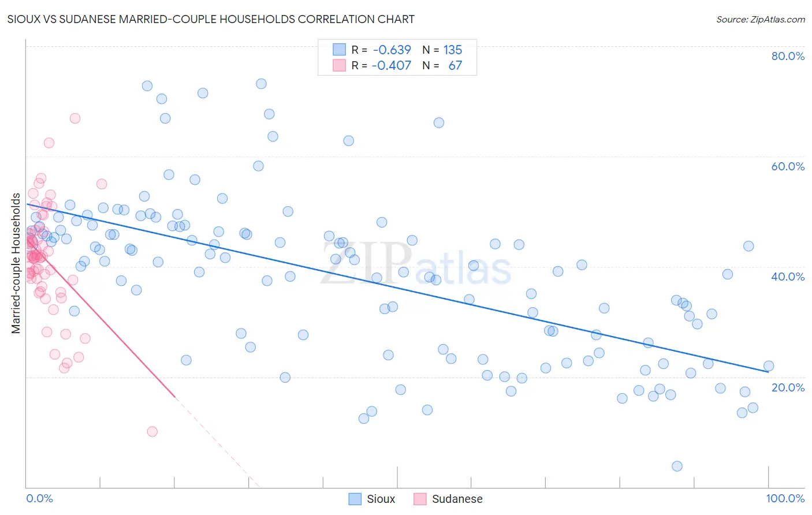
Task: Click the 40.0% y-axis label
Action: (x=788, y=277)
